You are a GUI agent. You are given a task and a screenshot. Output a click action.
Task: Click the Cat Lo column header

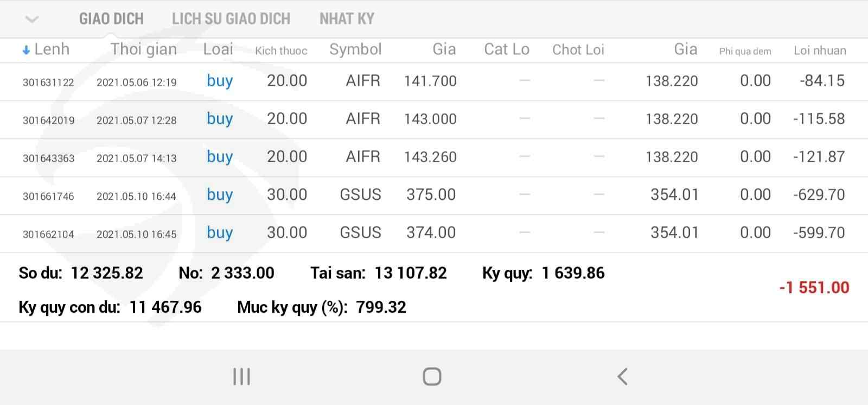(506, 49)
